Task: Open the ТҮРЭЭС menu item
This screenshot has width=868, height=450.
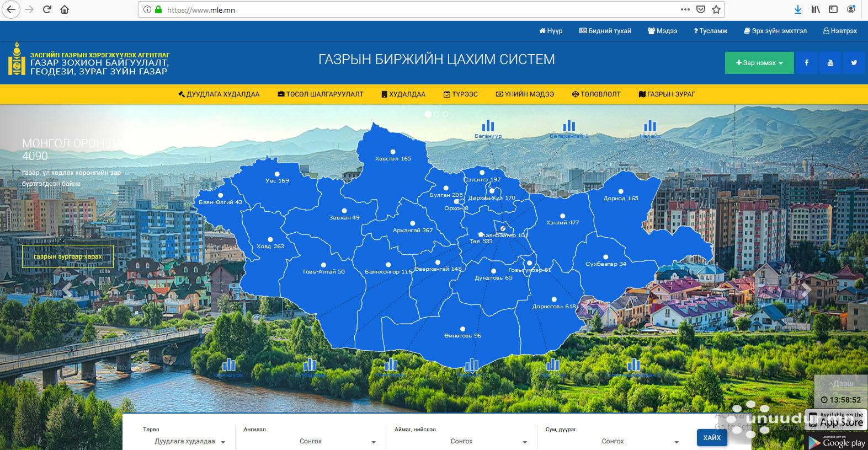Action: (461, 94)
